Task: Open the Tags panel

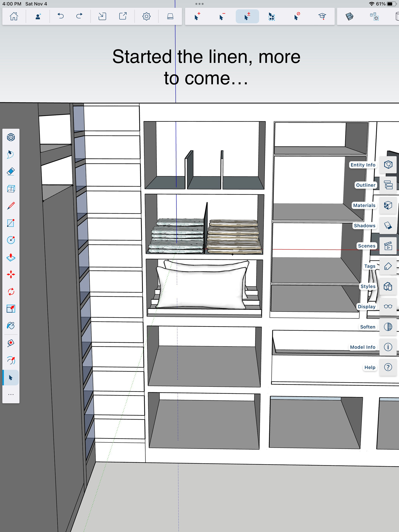Action: point(388,266)
